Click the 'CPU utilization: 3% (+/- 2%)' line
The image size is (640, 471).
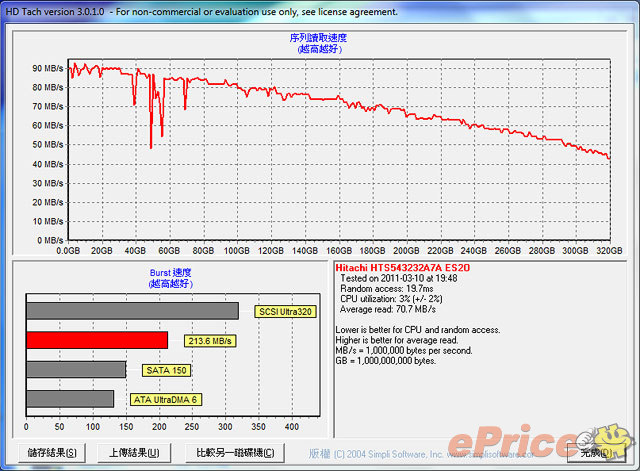(391, 299)
